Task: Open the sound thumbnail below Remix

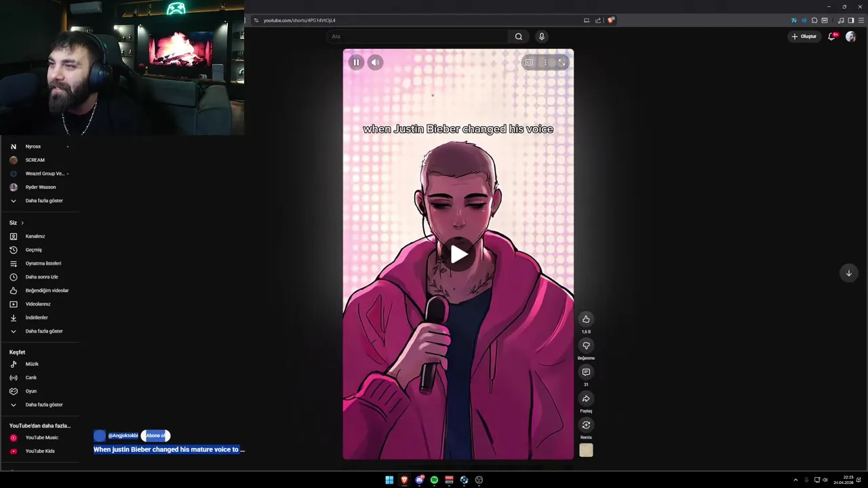Action: tap(586, 450)
